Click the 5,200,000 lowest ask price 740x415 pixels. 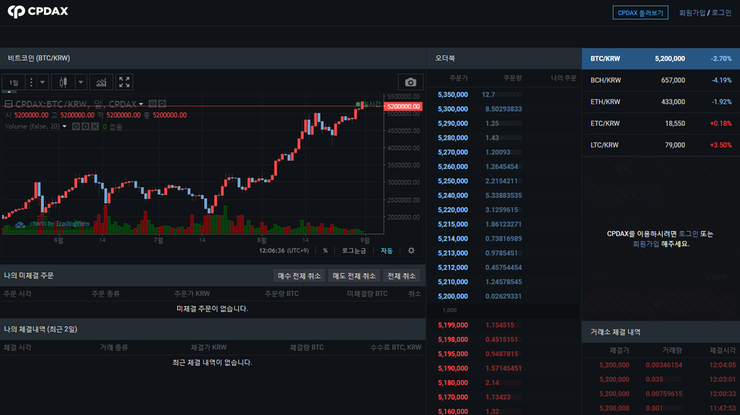click(453, 296)
